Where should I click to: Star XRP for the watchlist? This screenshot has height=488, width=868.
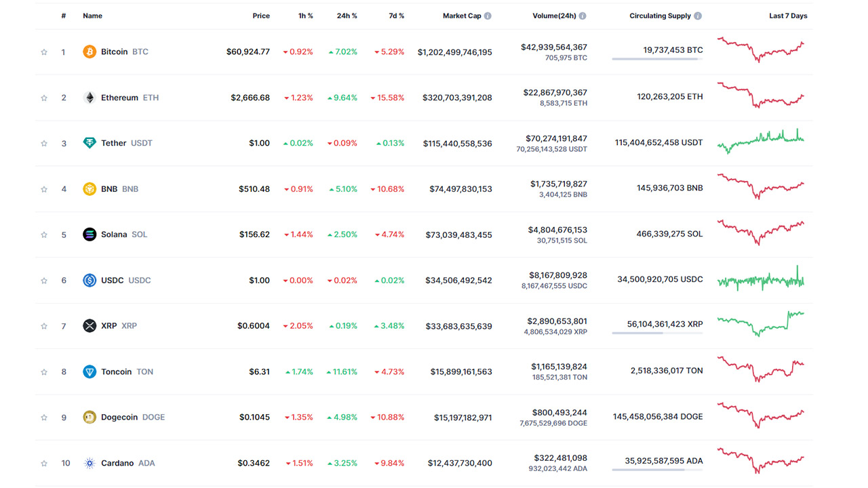click(44, 326)
